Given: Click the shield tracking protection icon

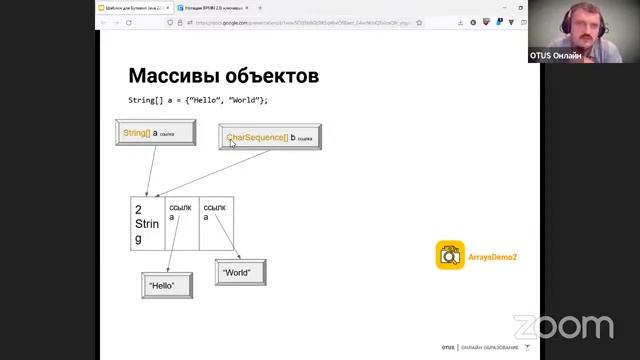Looking at the screenshot, I should point(170,23).
